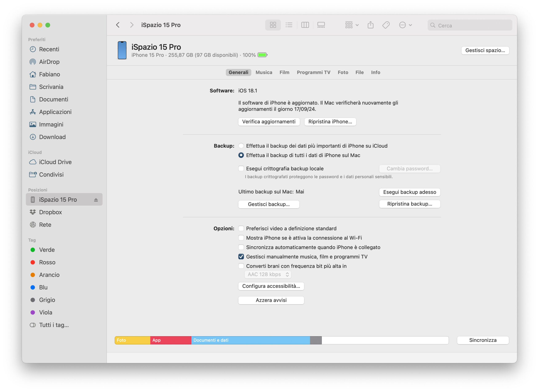
Task: Open the grouping options dropdown in toolbar
Action: tap(351, 25)
